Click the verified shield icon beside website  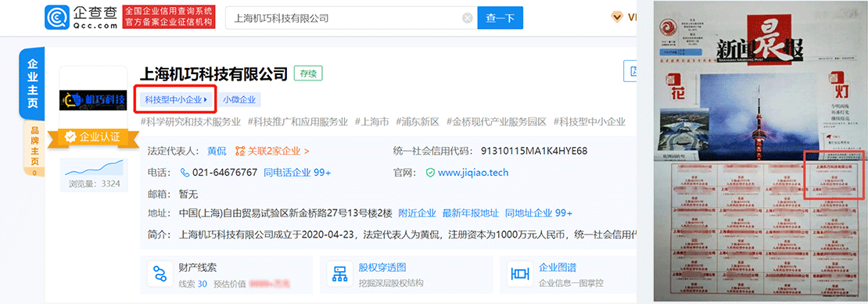point(430,173)
